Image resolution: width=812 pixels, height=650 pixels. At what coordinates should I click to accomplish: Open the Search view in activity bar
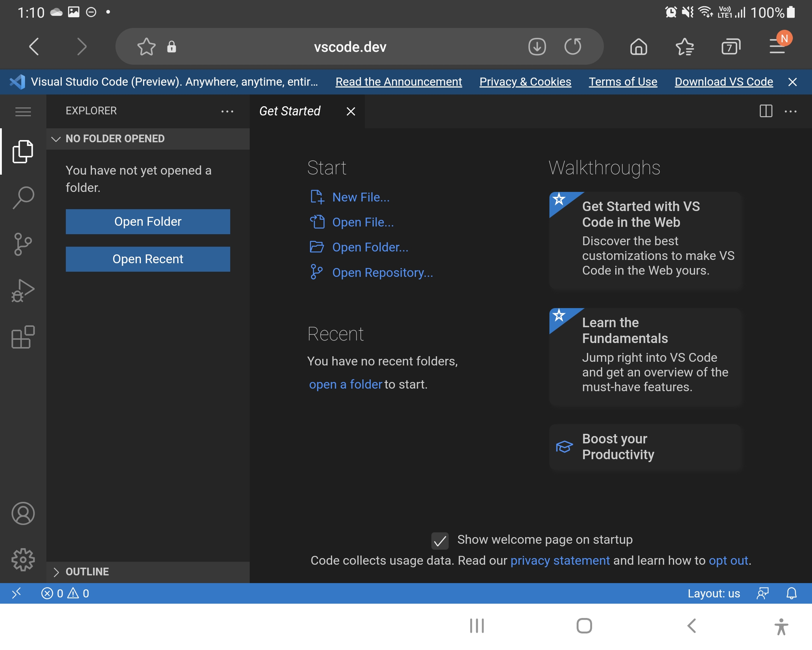tap(23, 197)
